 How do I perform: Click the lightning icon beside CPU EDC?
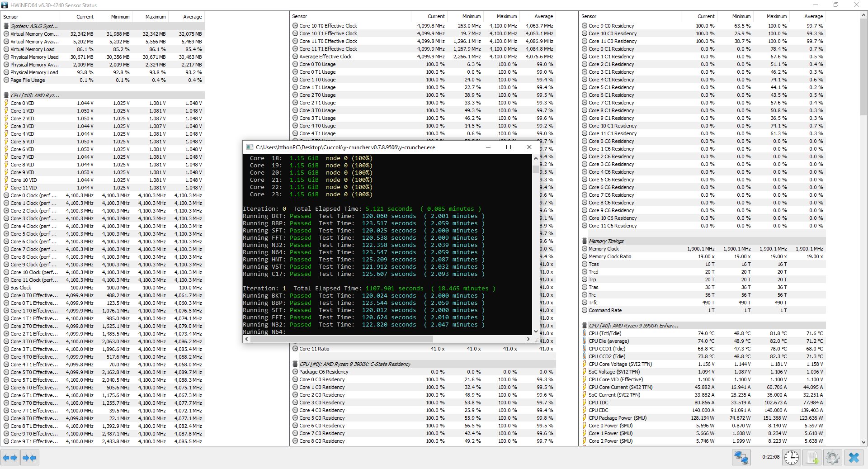[x=585, y=410]
